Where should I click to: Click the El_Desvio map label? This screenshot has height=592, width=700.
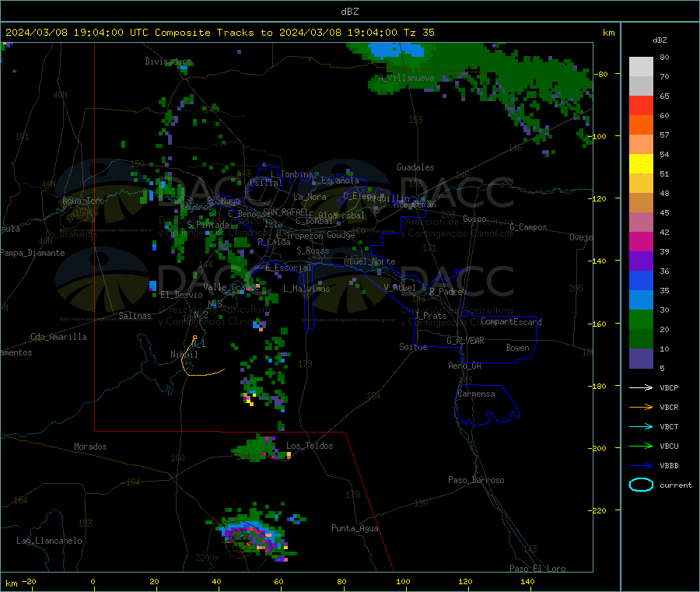tap(182, 295)
